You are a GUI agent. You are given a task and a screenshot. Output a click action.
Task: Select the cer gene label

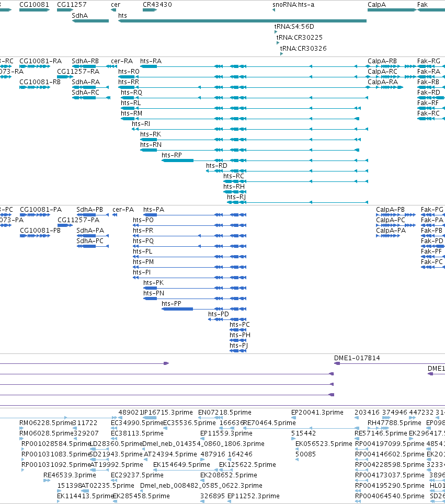tap(116, 5)
